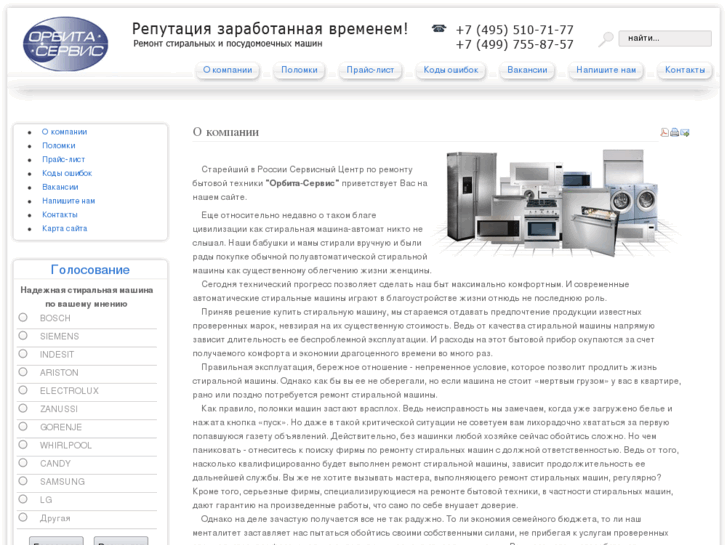The image size is (727, 545).
Task: Open Прайс-лист in top navigation
Action: tap(370, 70)
